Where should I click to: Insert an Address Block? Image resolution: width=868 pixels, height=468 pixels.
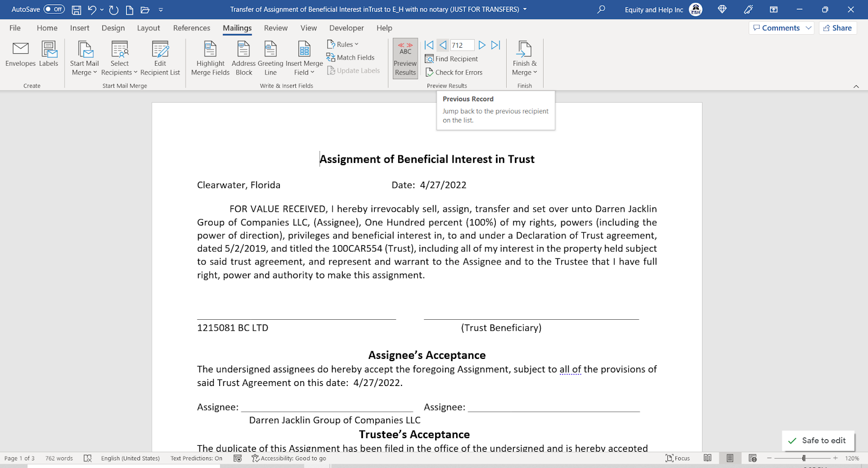pyautogui.click(x=244, y=59)
